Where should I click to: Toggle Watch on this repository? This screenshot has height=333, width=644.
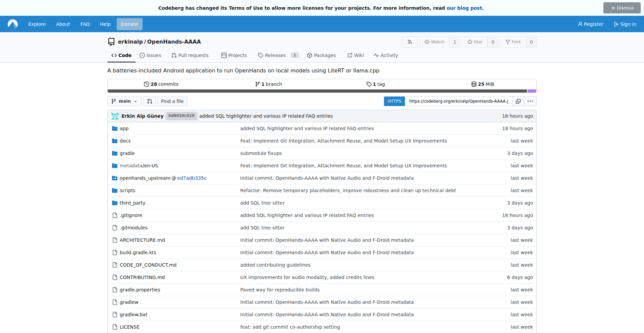point(434,42)
